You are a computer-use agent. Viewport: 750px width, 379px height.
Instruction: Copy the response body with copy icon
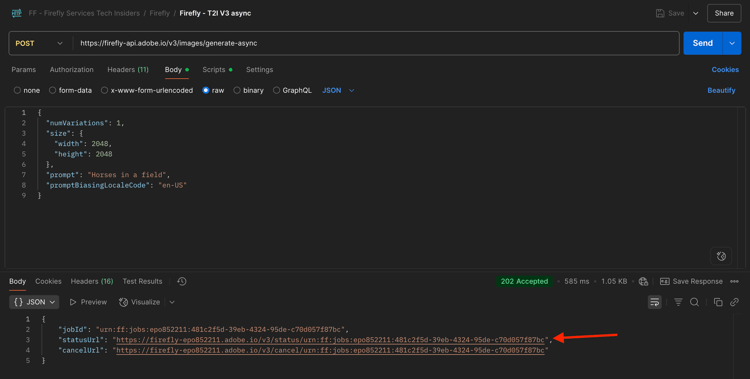[x=718, y=302]
